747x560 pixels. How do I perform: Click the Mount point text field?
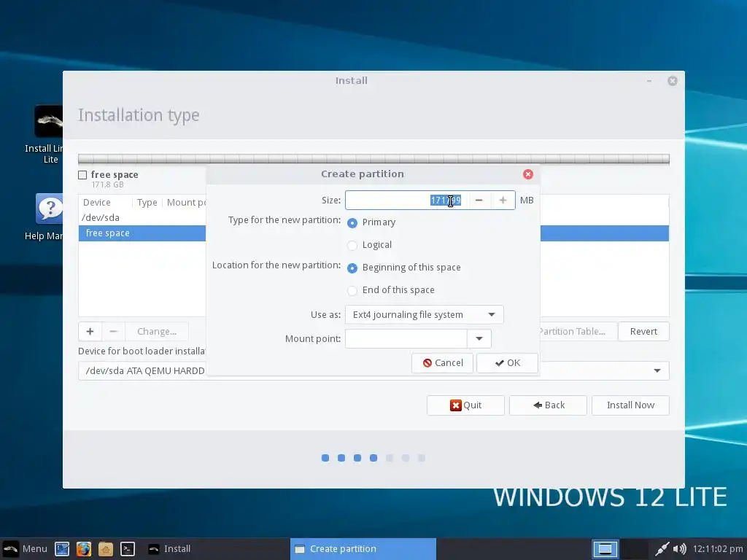(x=406, y=339)
